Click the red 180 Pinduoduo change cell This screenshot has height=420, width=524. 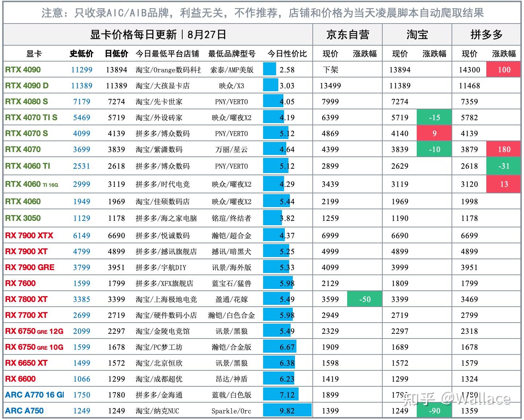click(x=504, y=150)
